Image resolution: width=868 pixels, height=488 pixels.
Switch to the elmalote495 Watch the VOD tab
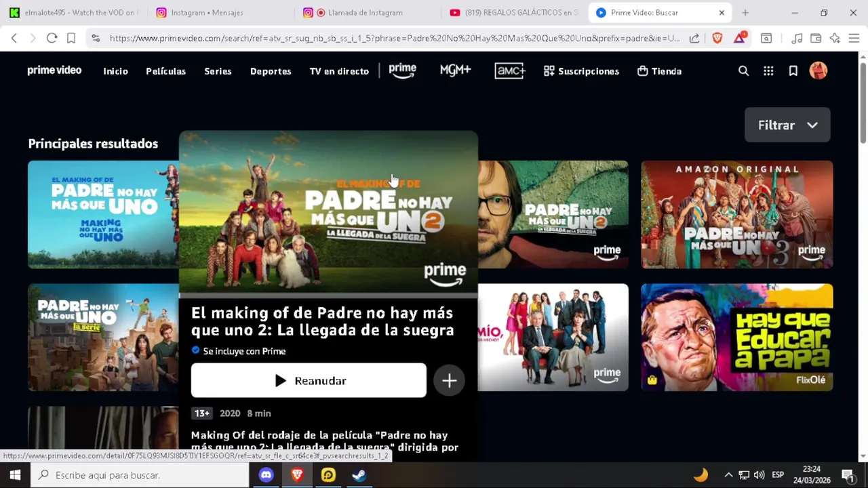[x=73, y=12]
